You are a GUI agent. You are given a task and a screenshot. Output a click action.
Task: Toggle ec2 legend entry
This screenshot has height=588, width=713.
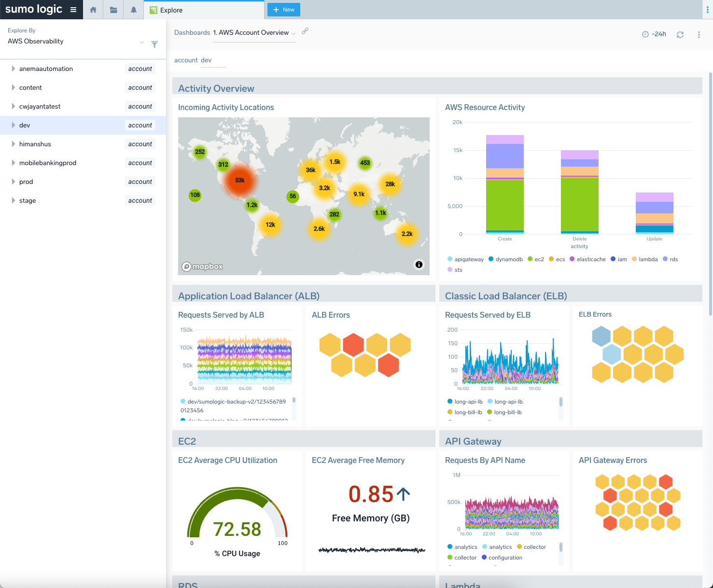coord(536,259)
